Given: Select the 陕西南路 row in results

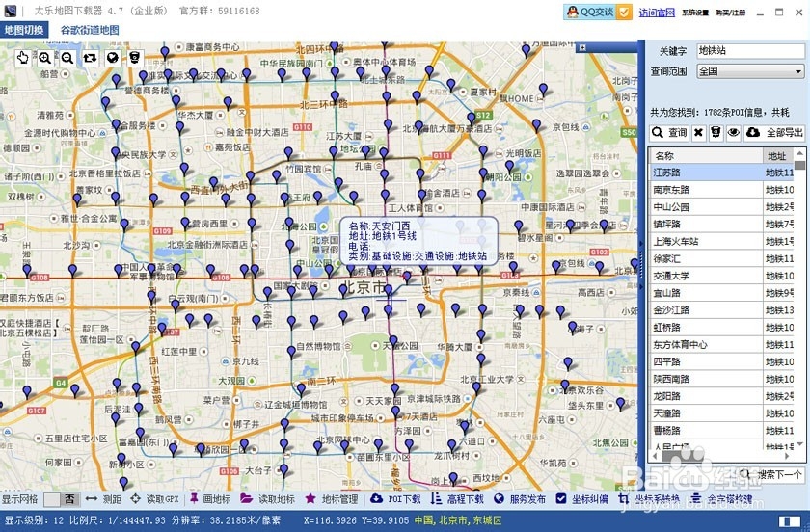Looking at the screenshot, I should (721, 379).
